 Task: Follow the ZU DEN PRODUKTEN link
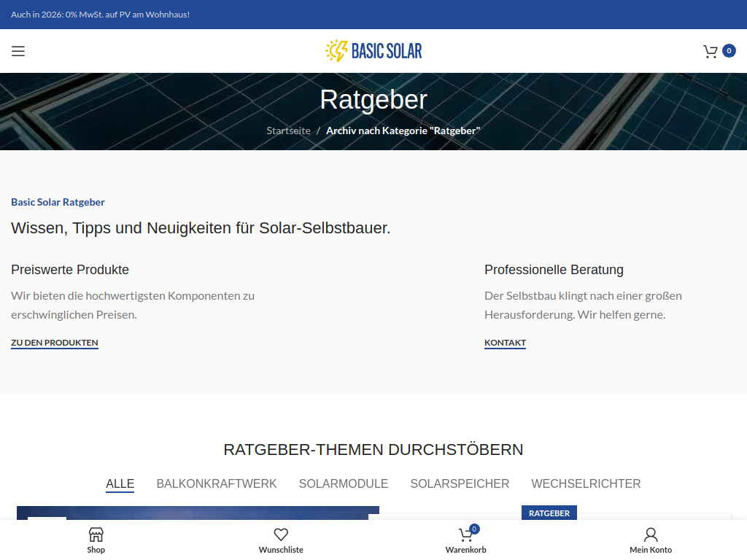54,343
